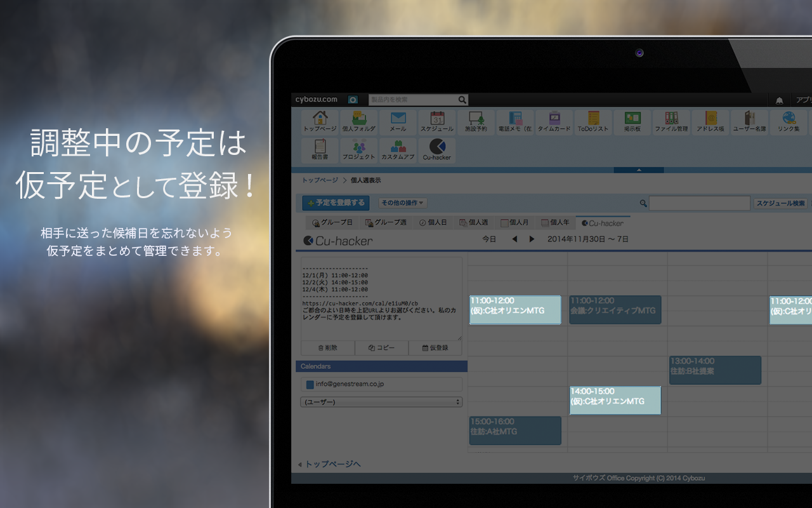Switch to the 個人日 tab
This screenshot has height=508, width=812.
point(433,223)
